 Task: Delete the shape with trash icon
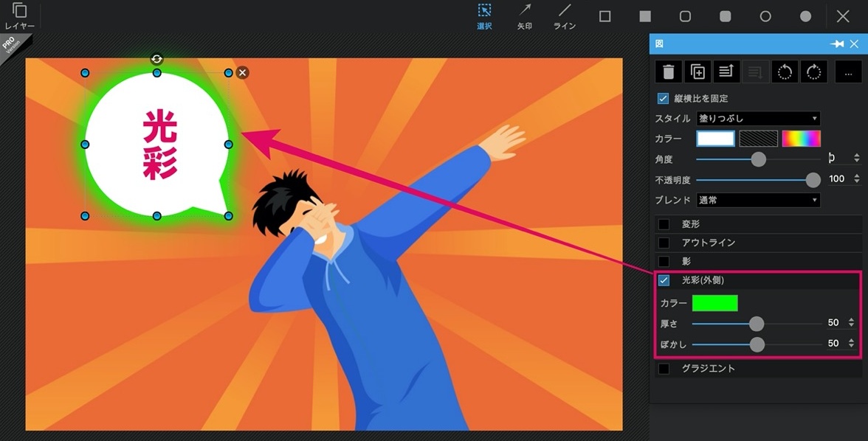(x=669, y=72)
